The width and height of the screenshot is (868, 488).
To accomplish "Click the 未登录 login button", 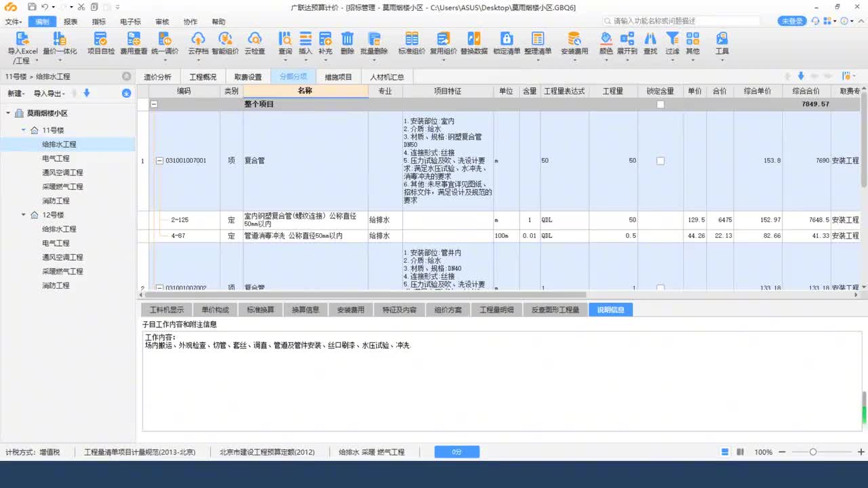I will pos(792,22).
